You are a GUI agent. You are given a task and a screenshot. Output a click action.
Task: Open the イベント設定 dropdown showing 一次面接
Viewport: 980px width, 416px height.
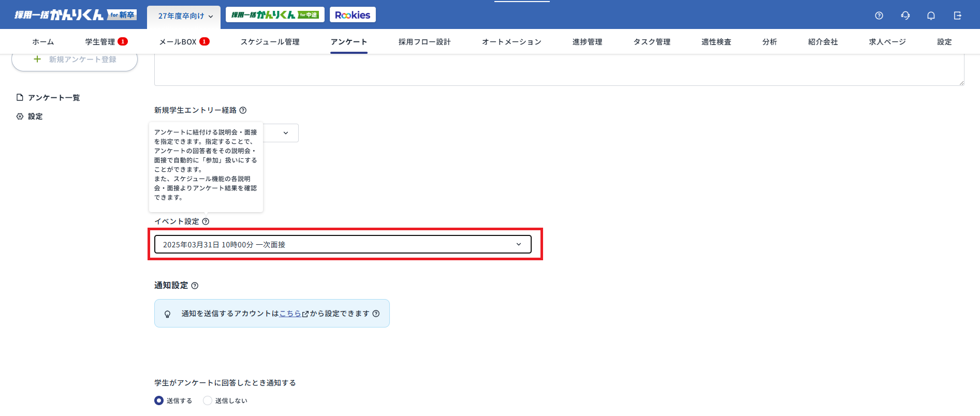pyautogui.click(x=343, y=244)
